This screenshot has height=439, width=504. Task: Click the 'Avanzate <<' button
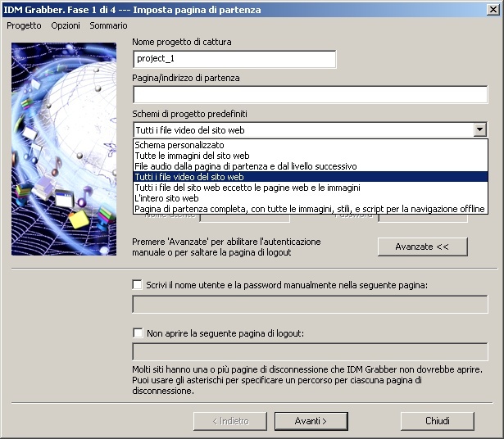pos(422,247)
